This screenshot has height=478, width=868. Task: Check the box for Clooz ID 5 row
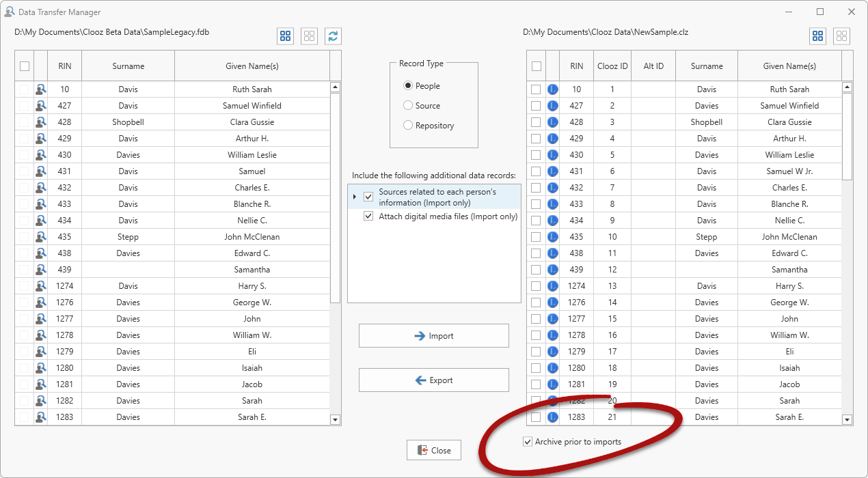(x=536, y=155)
